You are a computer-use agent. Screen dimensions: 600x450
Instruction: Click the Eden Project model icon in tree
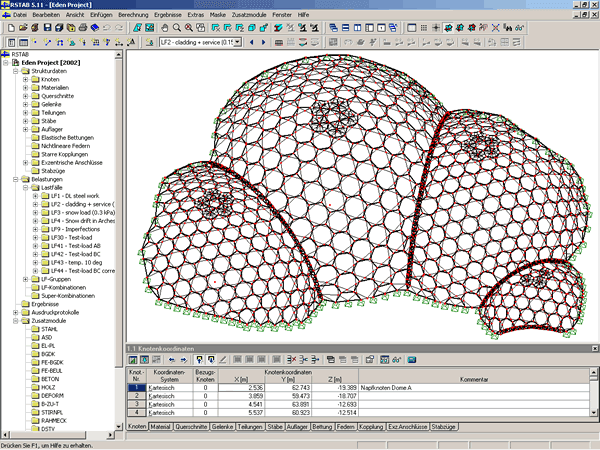click(15, 63)
